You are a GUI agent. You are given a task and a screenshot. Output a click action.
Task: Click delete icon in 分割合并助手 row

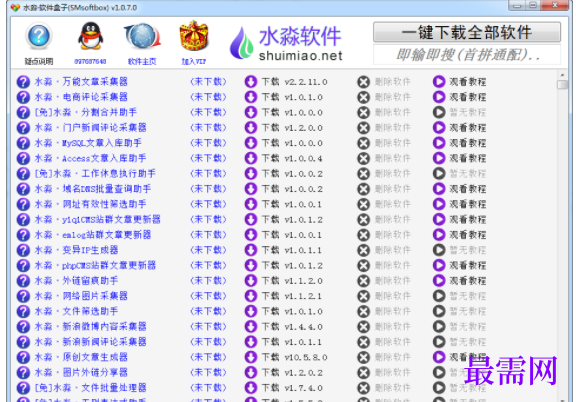pyautogui.click(x=363, y=112)
